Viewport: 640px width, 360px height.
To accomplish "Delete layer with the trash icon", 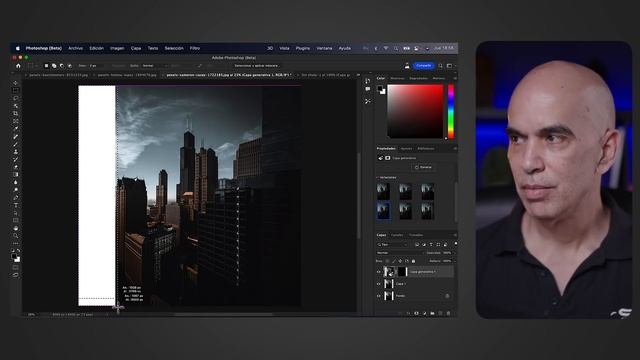I will [x=448, y=313].
